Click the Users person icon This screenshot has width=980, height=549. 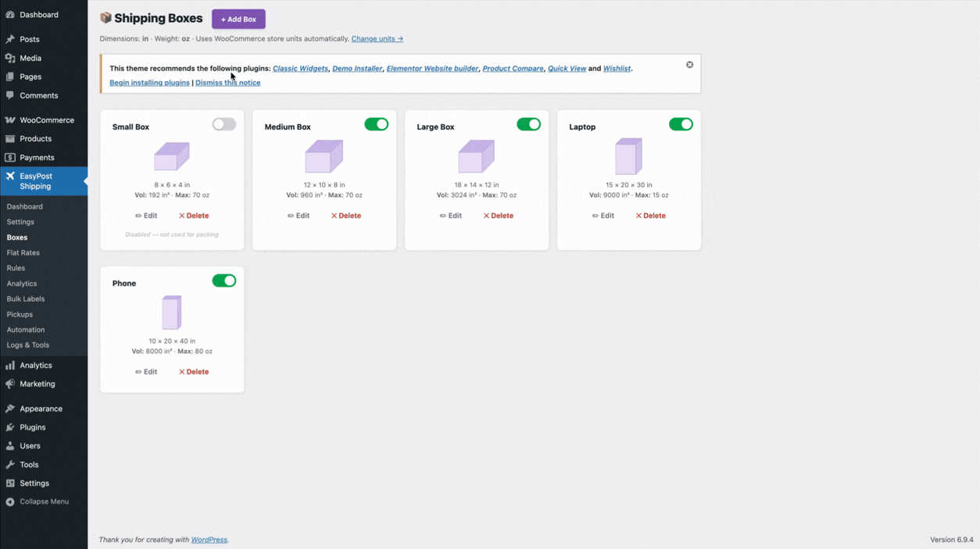click(x=10, y=446)
